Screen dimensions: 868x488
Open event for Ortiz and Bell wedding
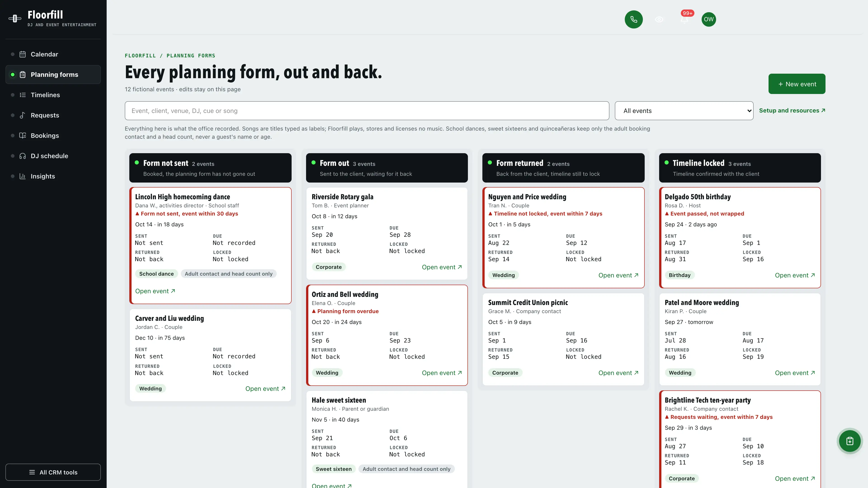tap(442, 373)
